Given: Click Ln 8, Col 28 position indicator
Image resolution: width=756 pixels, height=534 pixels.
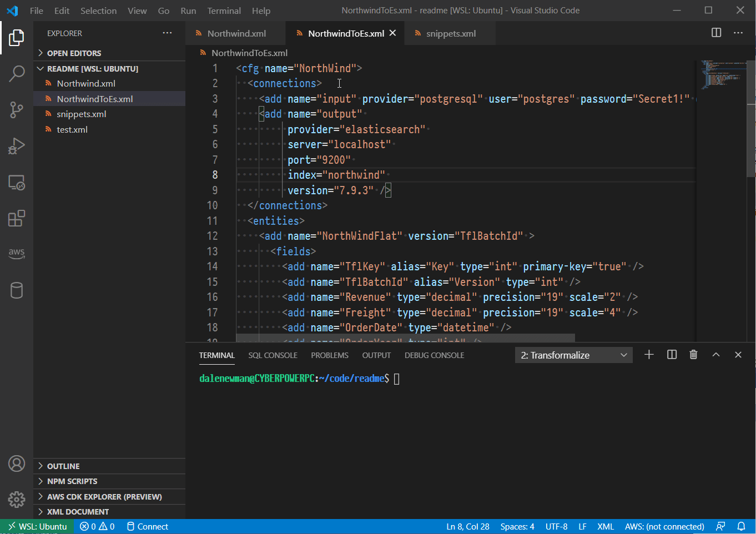Looking at the screenshot, I should 467,526.
